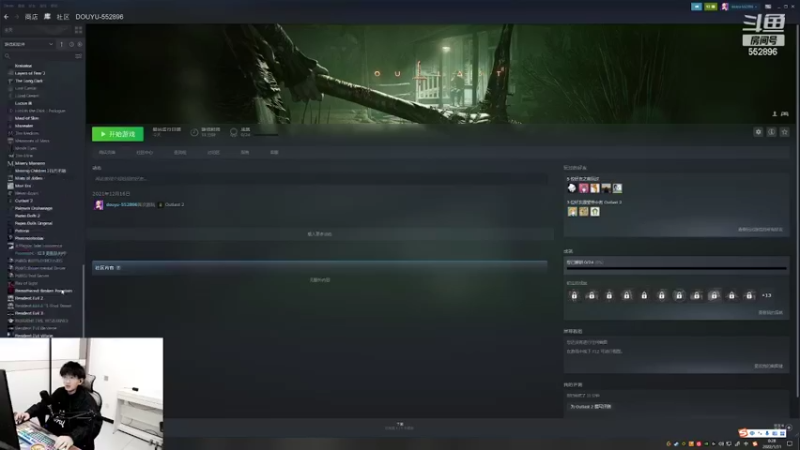Select Layers of Fear 2 in game list

point(30,73)
